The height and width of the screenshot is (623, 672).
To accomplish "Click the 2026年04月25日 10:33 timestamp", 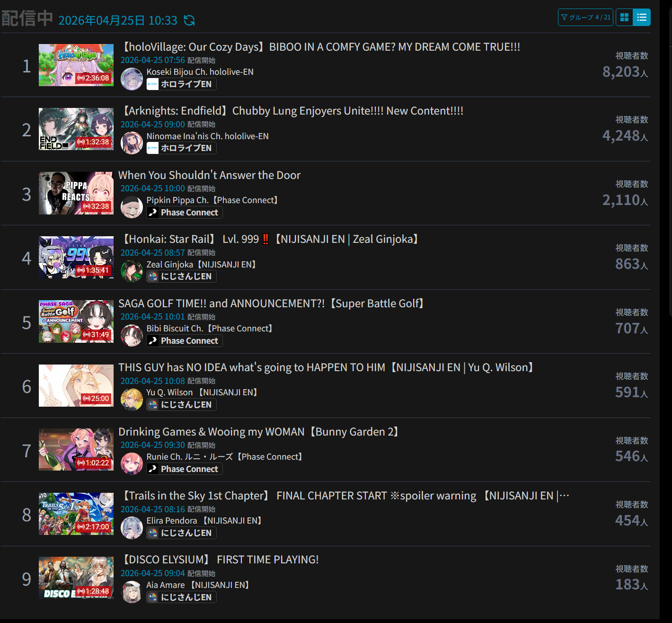I will (x=118, y=20).
